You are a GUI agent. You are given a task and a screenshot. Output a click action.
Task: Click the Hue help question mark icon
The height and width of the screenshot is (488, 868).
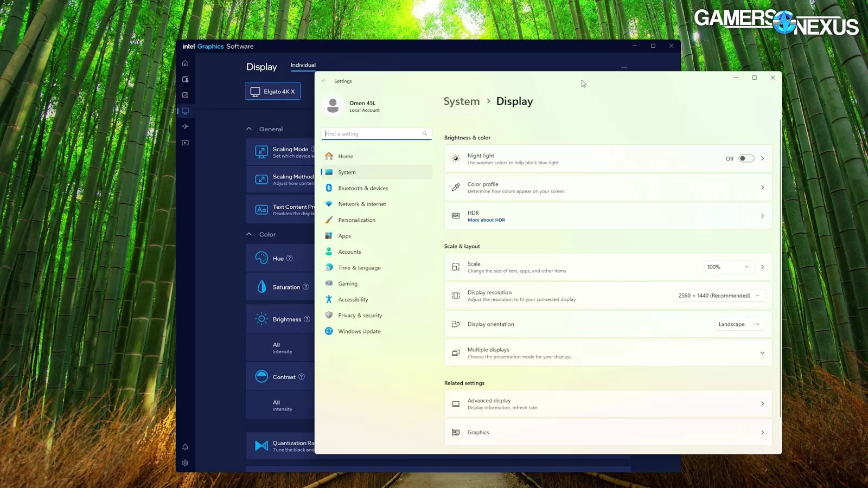tap(290, 259)
